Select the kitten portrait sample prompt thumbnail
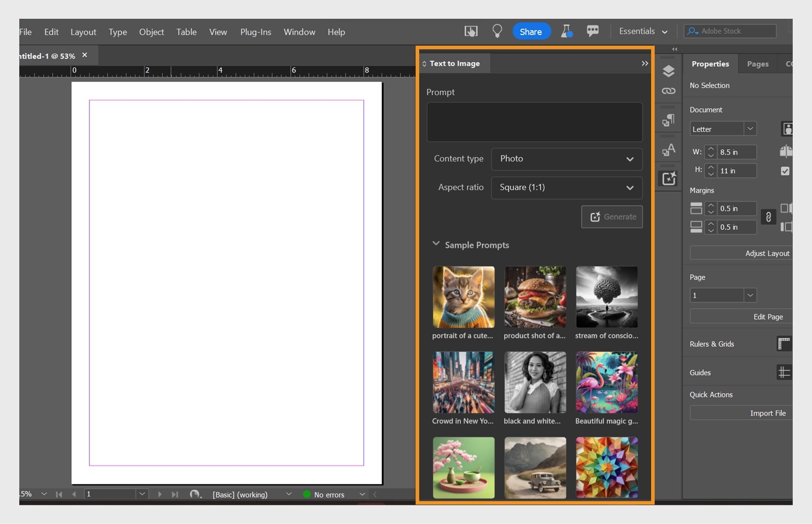Screen dimensions: 812x524 tap(463, 297)
